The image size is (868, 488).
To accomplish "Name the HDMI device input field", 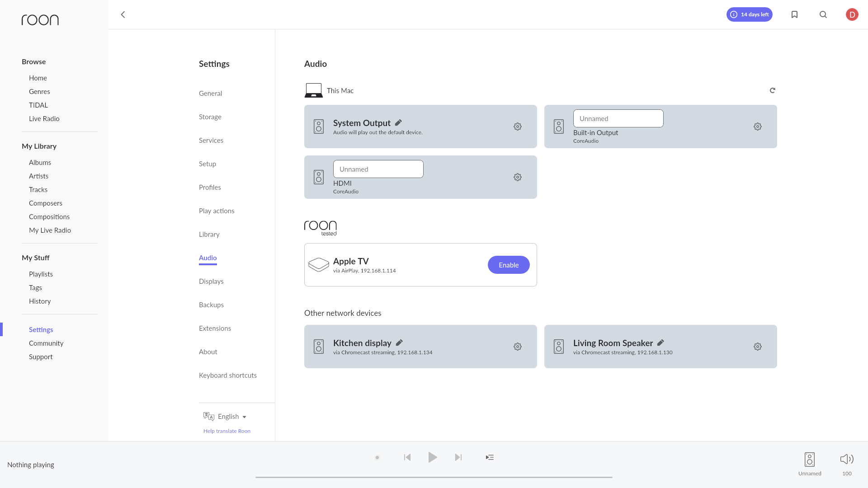I will coord(378,169).
